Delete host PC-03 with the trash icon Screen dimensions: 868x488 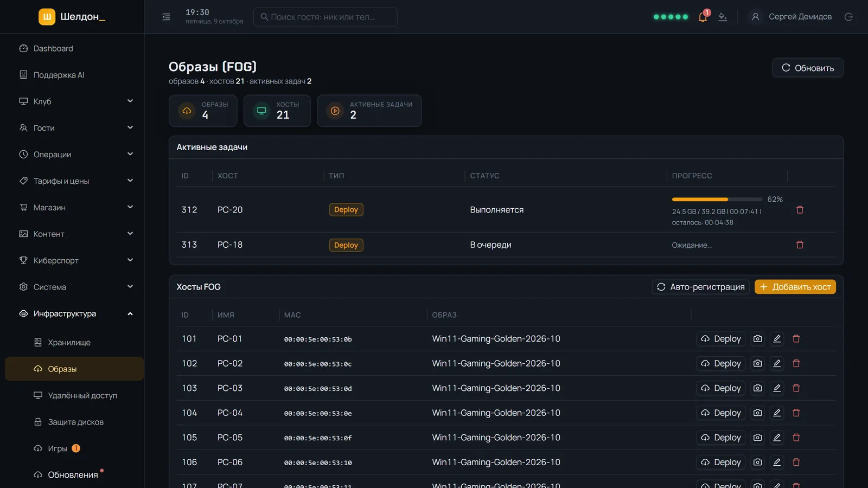(796, 388)
